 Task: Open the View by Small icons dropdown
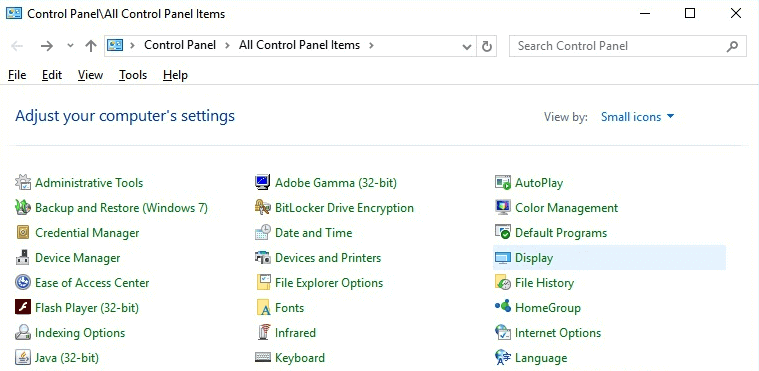click(x=638, y=117)
